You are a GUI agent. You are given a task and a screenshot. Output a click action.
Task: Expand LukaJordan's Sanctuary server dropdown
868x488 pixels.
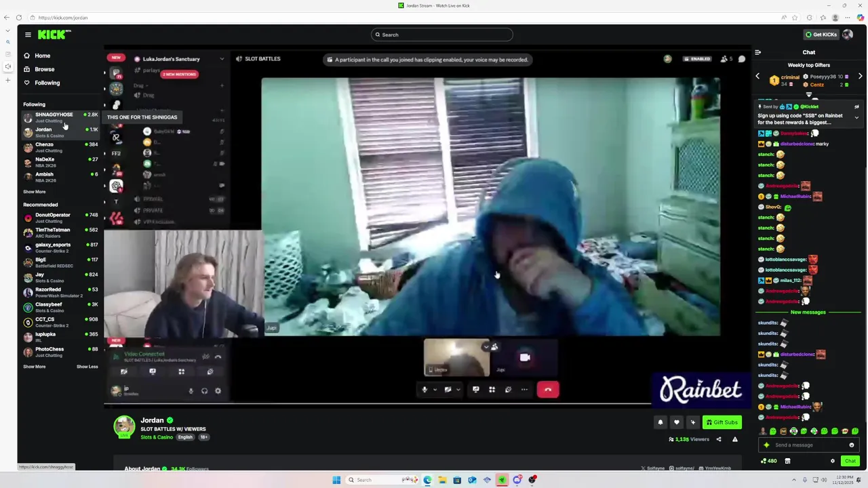[x=221, y=59]
